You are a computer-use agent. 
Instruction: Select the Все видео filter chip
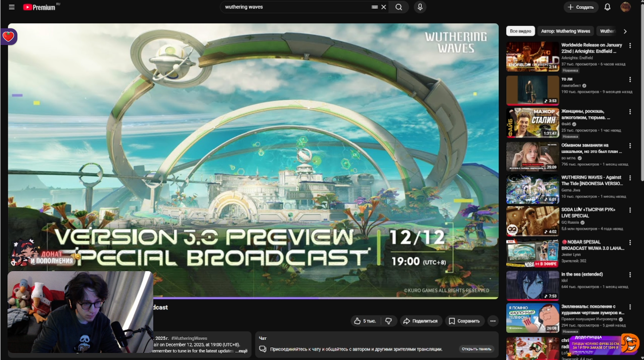point(520,31)
